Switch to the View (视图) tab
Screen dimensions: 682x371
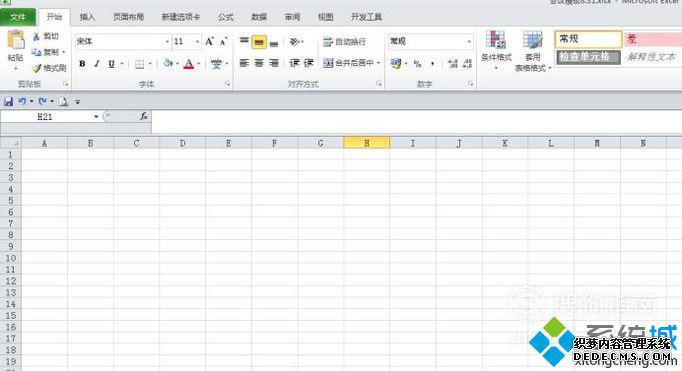325,17
